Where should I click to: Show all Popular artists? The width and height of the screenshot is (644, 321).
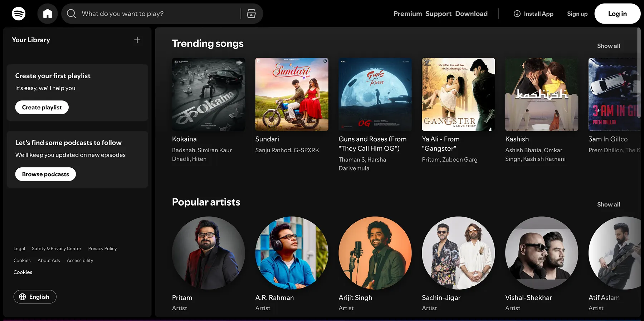coord(608,204)
